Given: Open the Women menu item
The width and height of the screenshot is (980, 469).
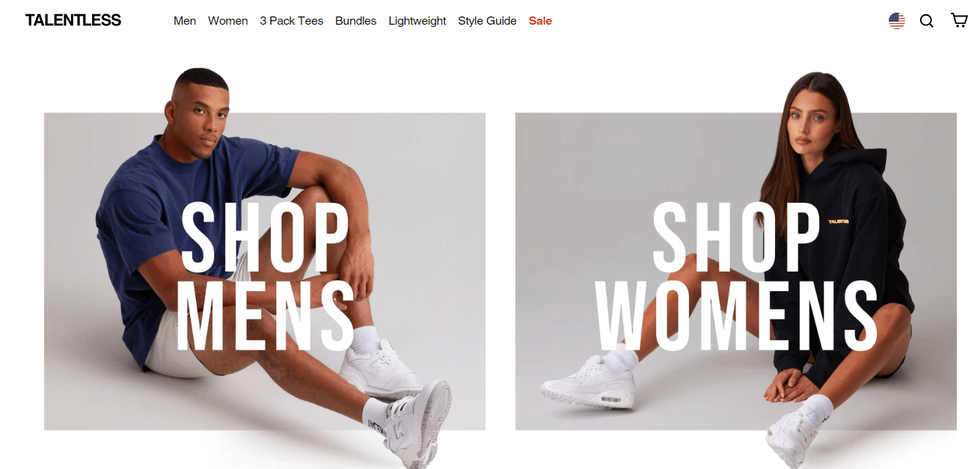Looking at the screenshot, I should tap(227, 21).
